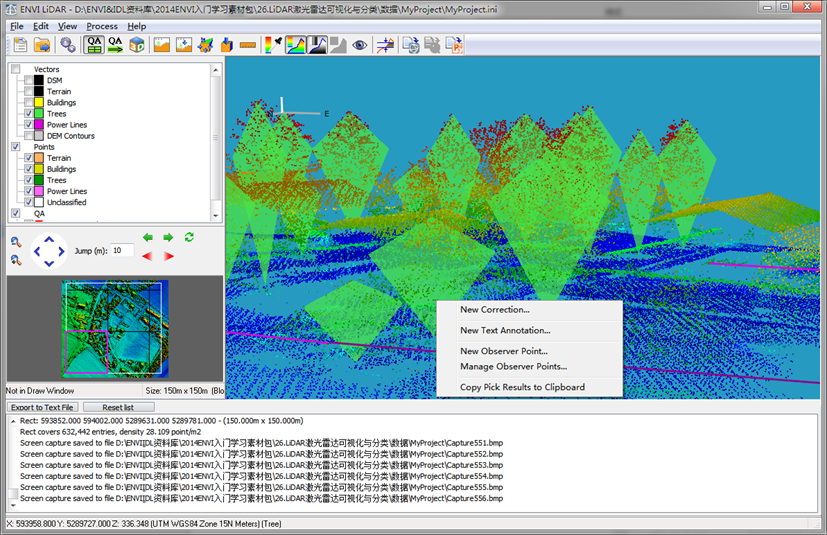Uncheck the vector Power Lines checkbox
827x535 pixels.
tap(28, 125)
